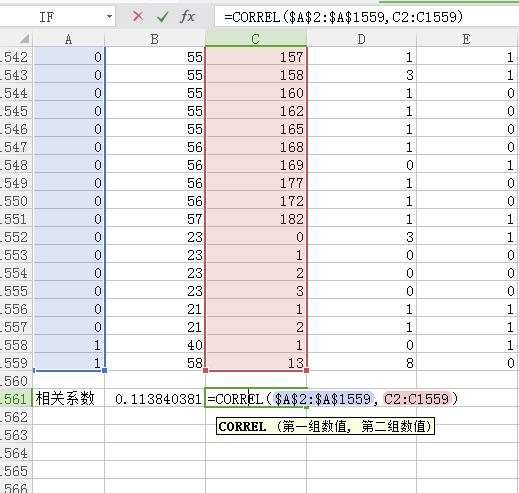Click into the formula bar text
Viewport: 519px width, 493px height.
coord(343,17)
